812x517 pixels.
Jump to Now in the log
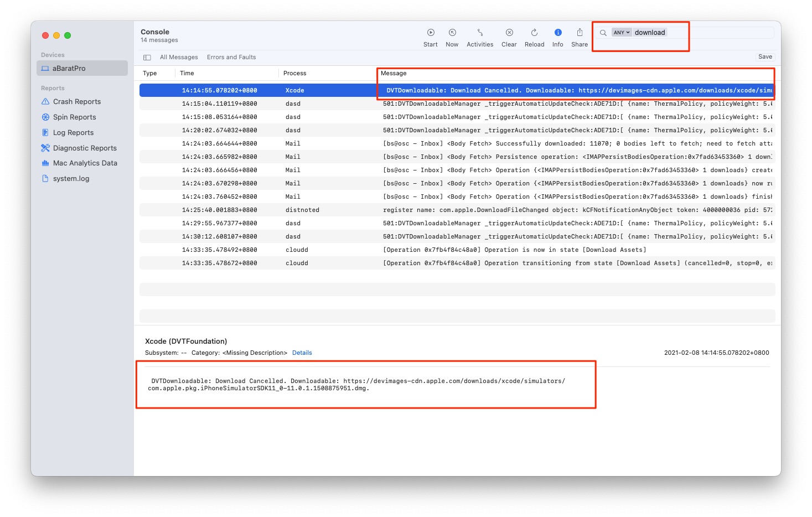(452, 37)
